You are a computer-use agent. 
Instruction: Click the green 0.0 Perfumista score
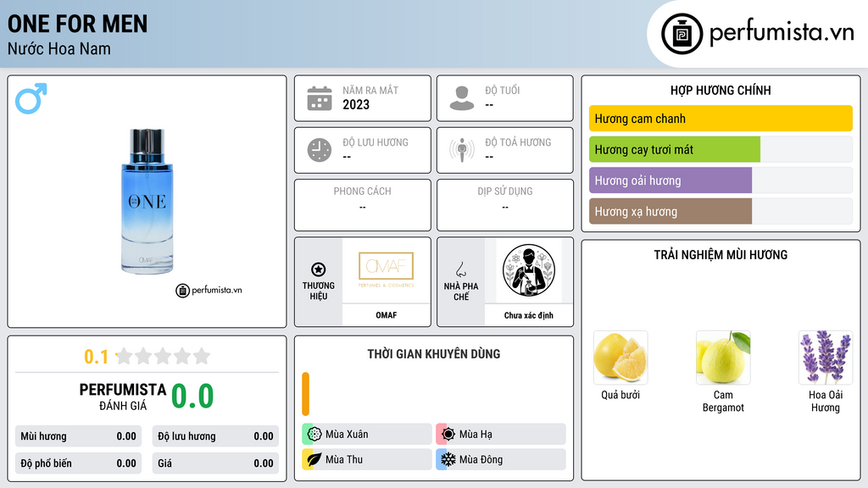click(192, 396)
